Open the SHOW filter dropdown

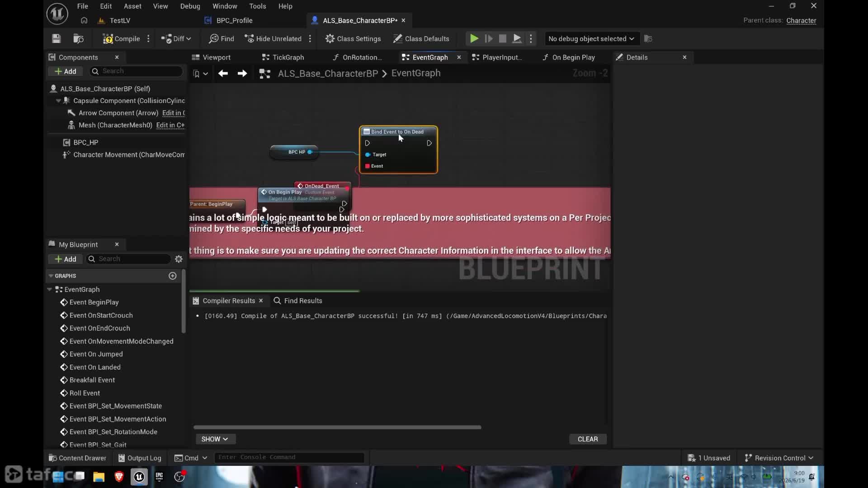215,439
